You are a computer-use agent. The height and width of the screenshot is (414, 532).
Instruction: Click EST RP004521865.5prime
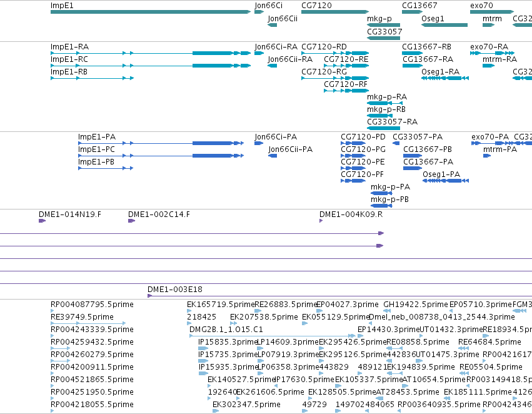point(53,386)
